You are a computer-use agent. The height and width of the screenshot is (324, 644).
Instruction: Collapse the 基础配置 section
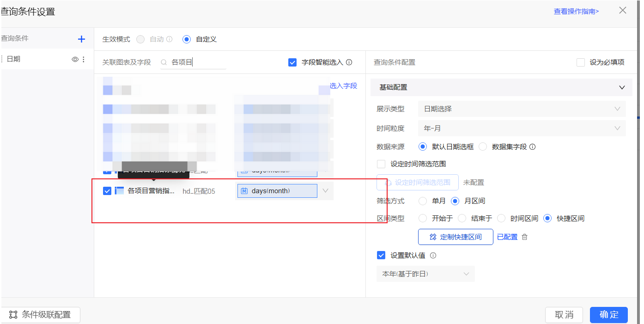coord(622,87)
